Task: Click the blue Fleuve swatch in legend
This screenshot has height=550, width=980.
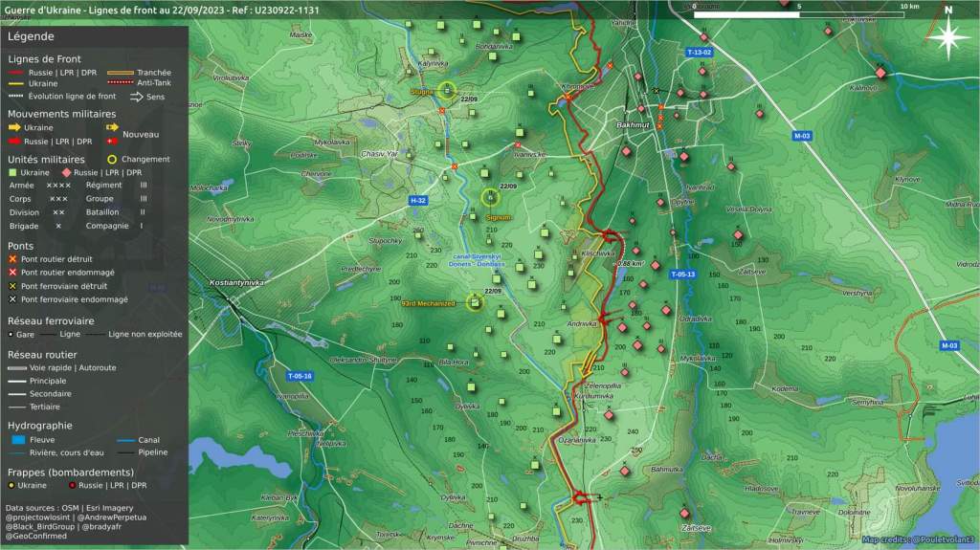Action: tap(18, 440)
